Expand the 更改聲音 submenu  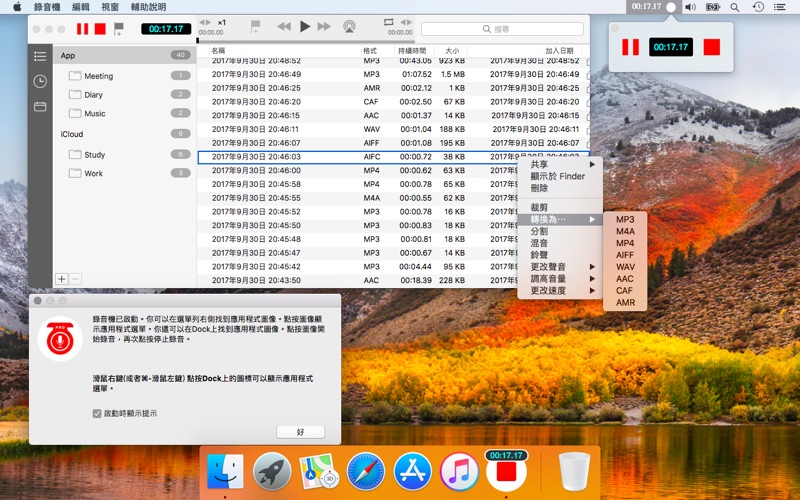tap(560, 266)
